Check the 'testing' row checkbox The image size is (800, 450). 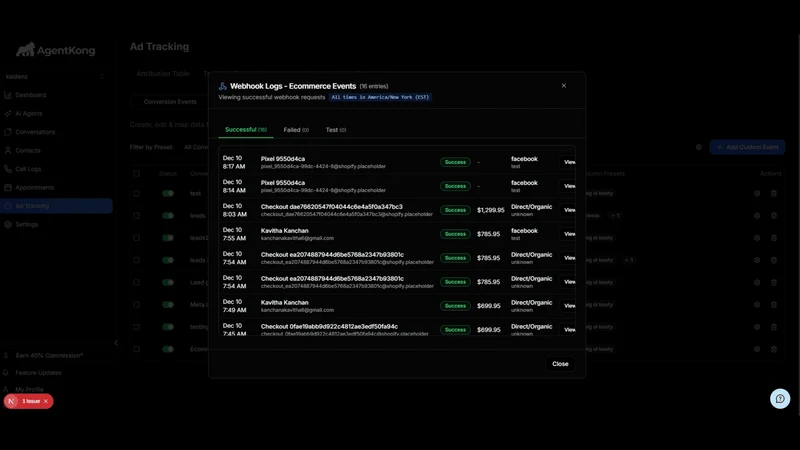pos(136,327)
